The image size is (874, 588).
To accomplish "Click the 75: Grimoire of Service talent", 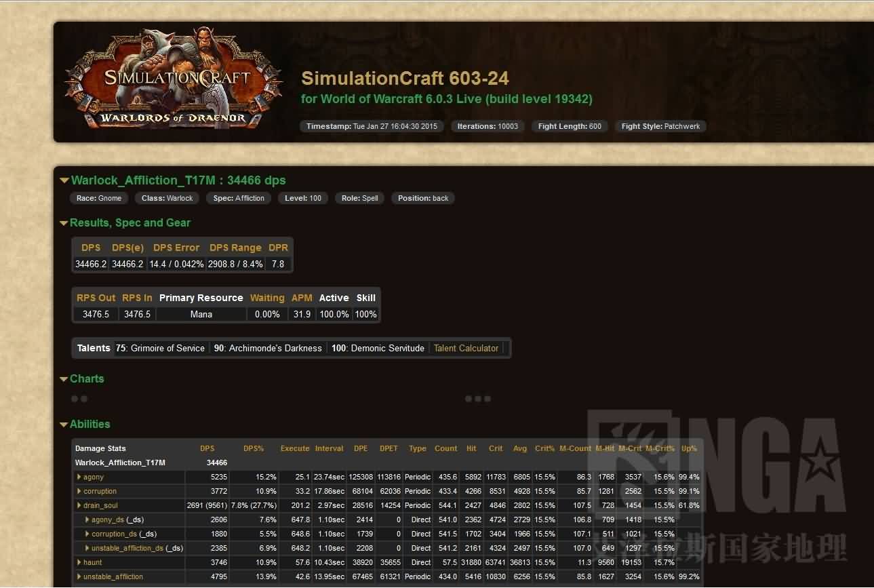I will 160,348.
